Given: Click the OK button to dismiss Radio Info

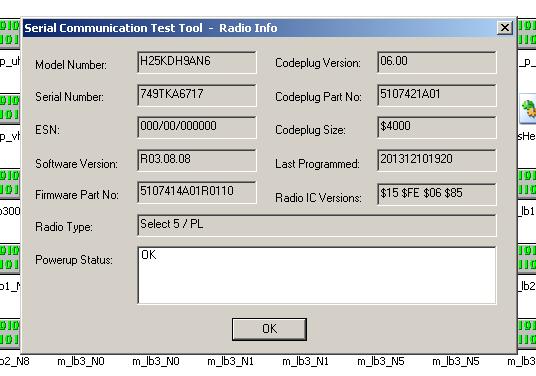Looking at the screenshot, I should (x=269, y=329).
